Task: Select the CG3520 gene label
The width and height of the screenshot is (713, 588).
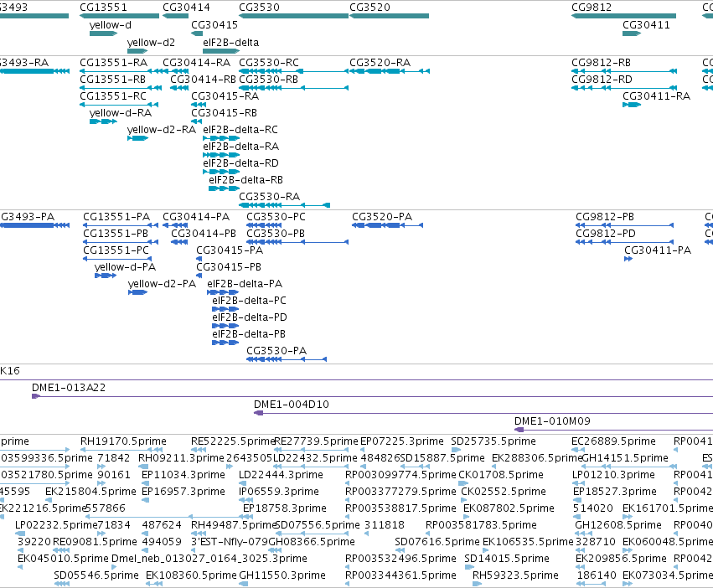Action: (x=369, y=8)
